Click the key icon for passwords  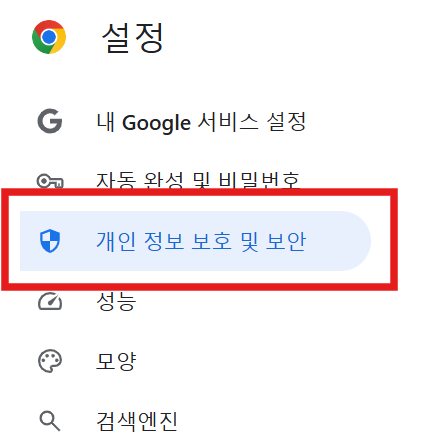pyautogui.click(x=50, y=181)
